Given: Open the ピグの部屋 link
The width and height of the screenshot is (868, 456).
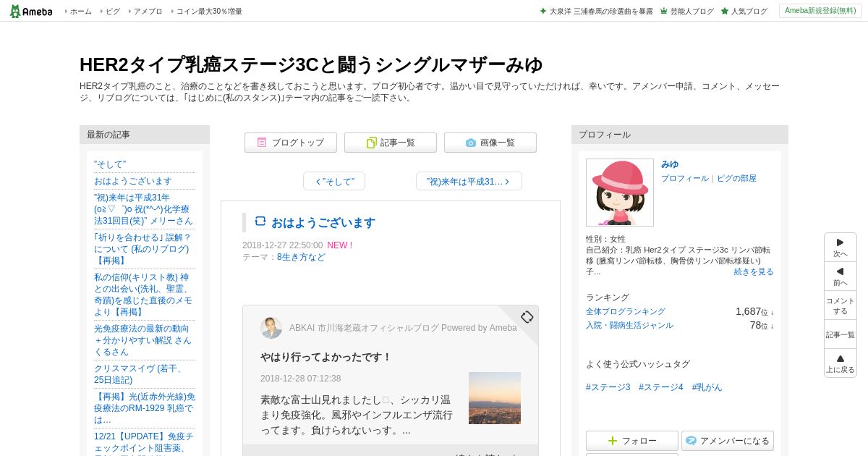Looking at the screenshot, I should click(x=736, y=178).
